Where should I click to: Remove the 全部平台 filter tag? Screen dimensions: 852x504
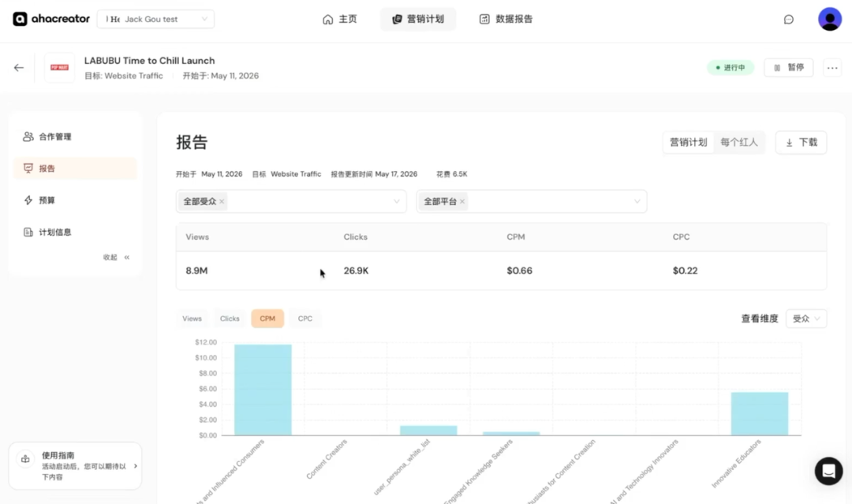(461, 201)
